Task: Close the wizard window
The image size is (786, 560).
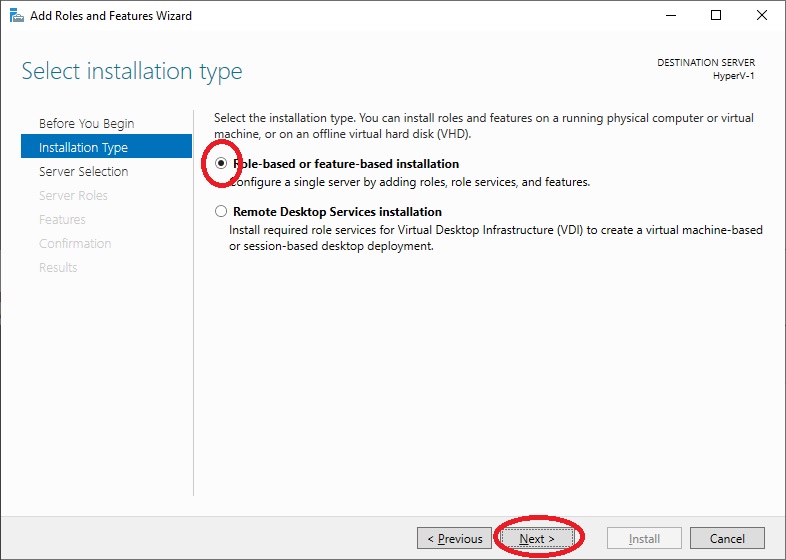Action: pos(761,16)
